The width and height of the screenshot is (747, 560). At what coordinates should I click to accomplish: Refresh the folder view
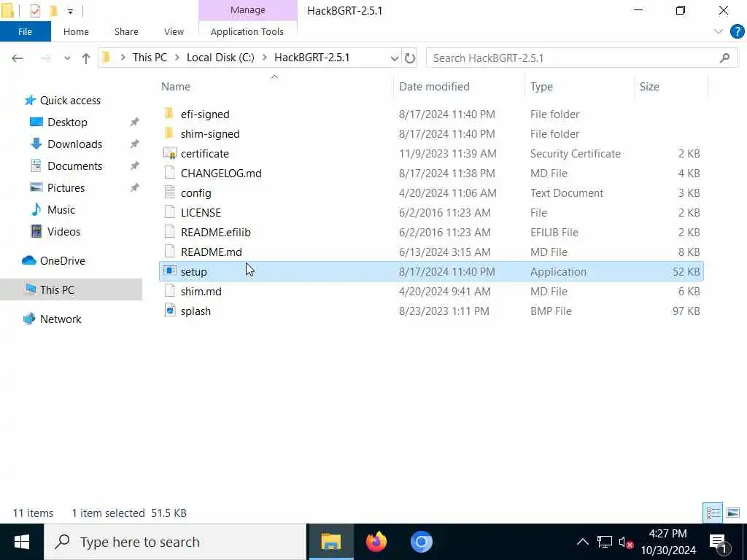click(x=410, y=58)
